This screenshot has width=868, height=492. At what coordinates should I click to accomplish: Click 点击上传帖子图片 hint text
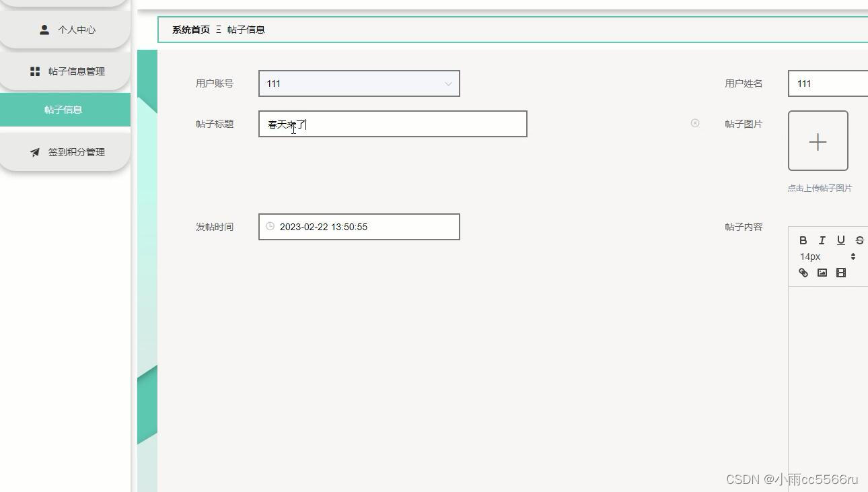tap(820, 188)
